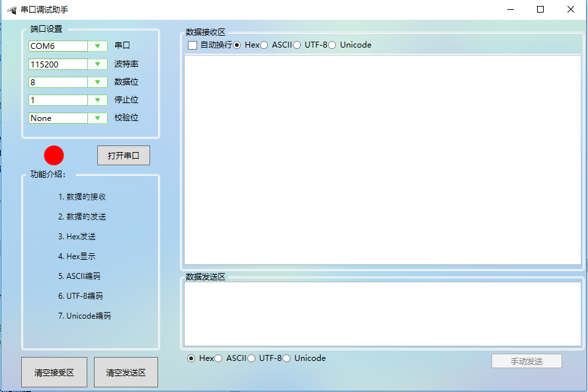Select UTF-8 encoding for send area
The image size is (588, 392).
[251, 359]
